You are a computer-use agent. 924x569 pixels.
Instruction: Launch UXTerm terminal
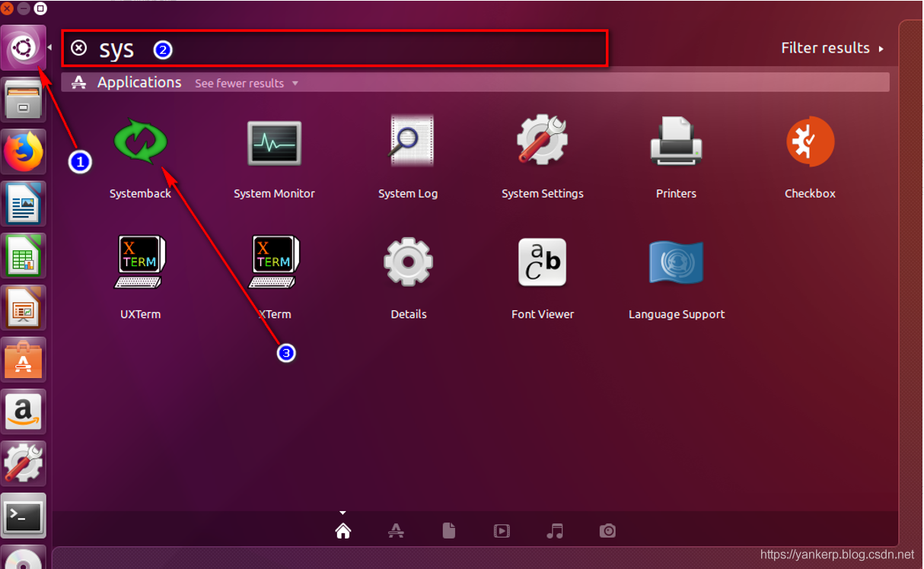141,262
